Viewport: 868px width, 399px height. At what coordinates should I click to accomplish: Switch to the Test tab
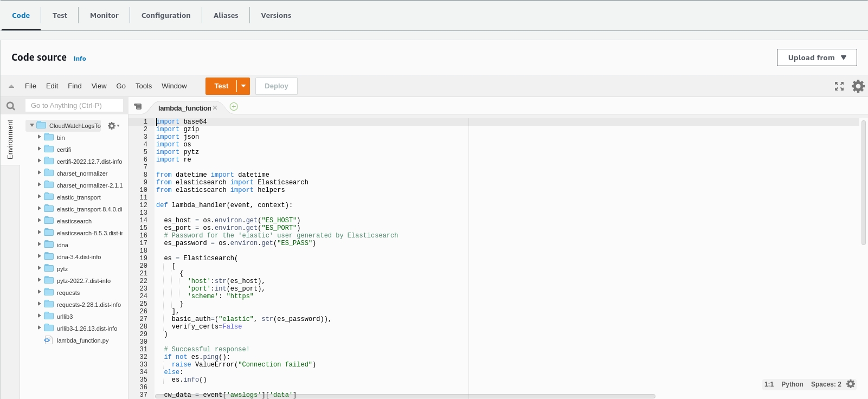[x=60, y=15]
